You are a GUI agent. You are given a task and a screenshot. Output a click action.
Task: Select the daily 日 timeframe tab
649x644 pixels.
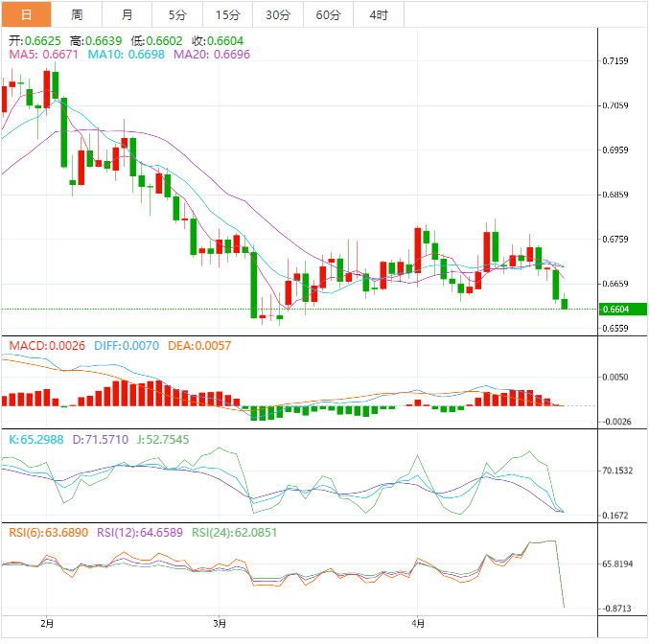(x=27, y=15)
